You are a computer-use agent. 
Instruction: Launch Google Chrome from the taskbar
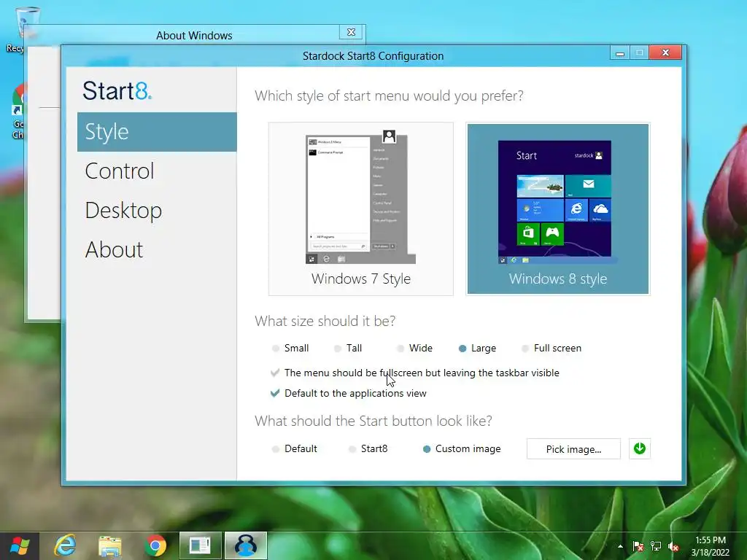pyautogui.click(x=155, y=545)
